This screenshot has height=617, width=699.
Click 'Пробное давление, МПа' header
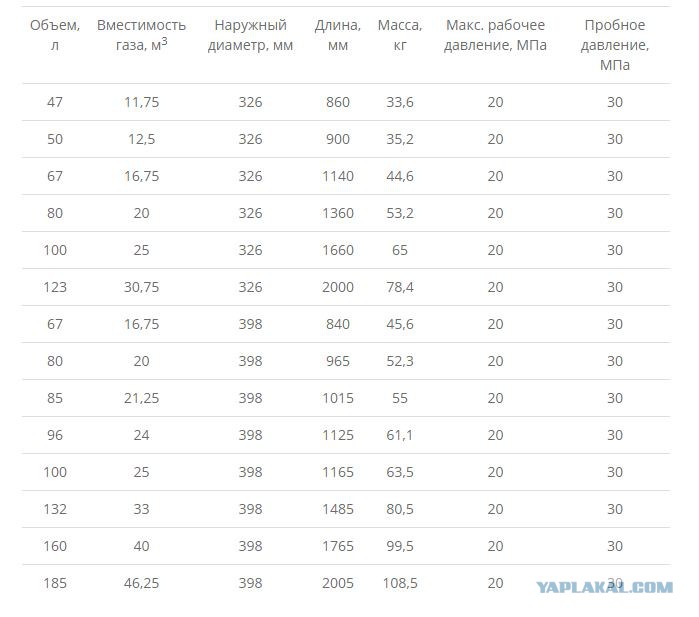(x=615, y=45)
